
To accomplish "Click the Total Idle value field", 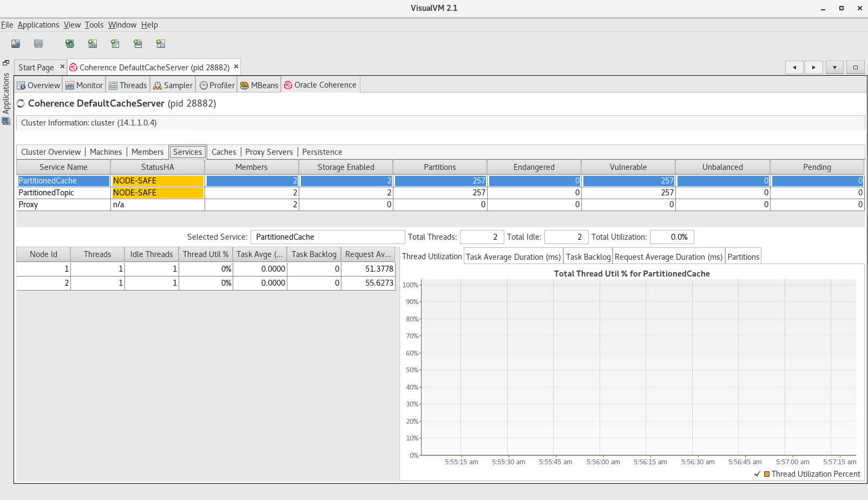I will (566, 237).
